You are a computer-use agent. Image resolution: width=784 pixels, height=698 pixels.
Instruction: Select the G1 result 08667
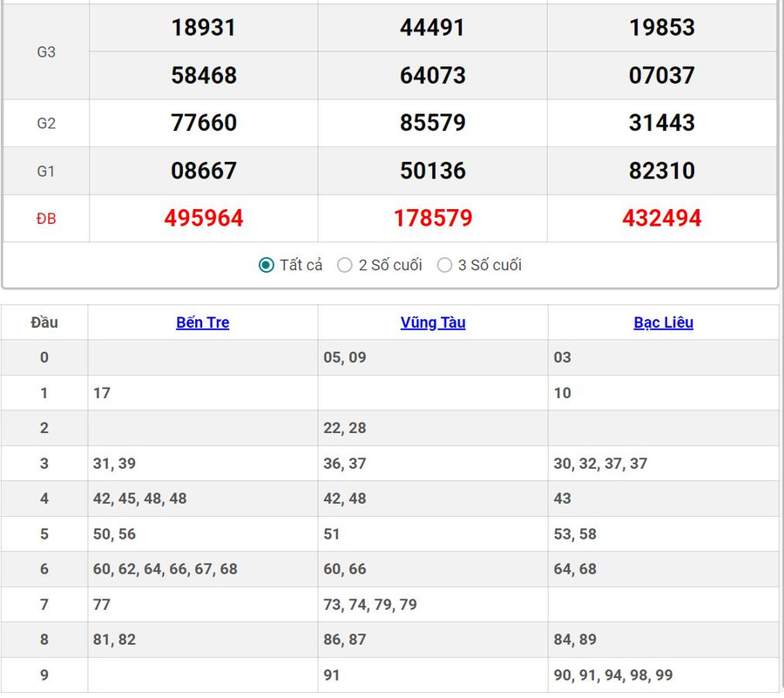pyautogui.click(x=203, y=171)
